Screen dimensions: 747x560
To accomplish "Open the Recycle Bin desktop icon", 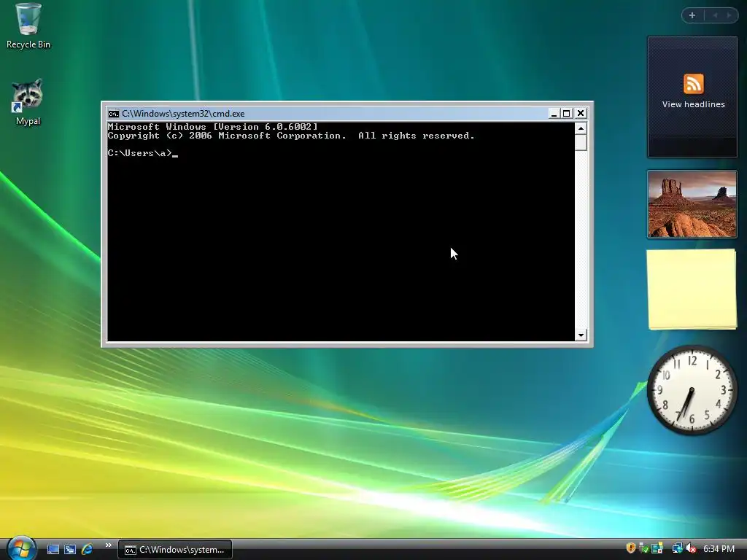I will (28, 26).
